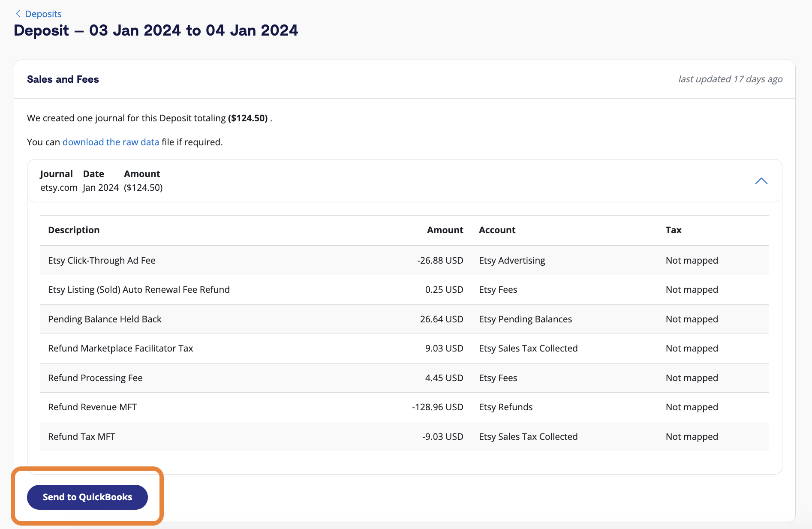Click the 9.03 USD amount
Image resolution: width=812 pixels, height=529 pixels.
click(444, 348)
